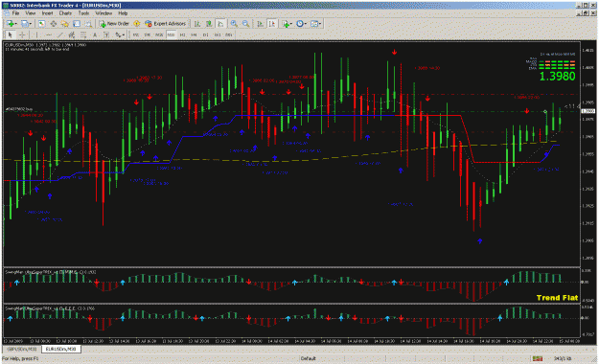Click the Default profile status entry

pyautogui.click(x=309, y=358)
